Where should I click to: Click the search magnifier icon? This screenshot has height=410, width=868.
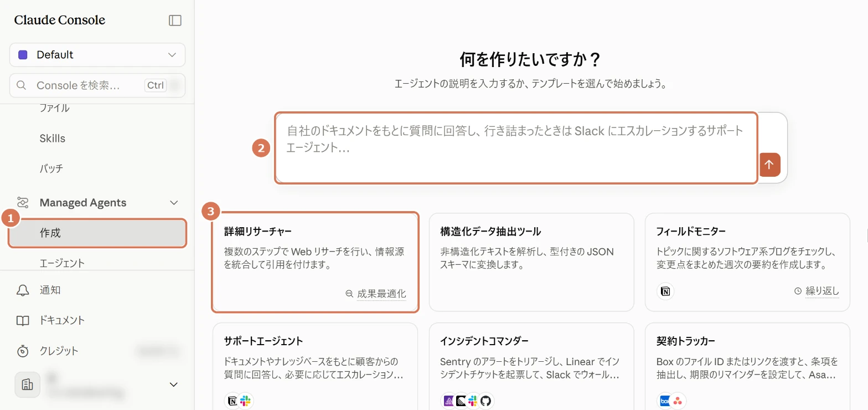click(x=22, y=85)
